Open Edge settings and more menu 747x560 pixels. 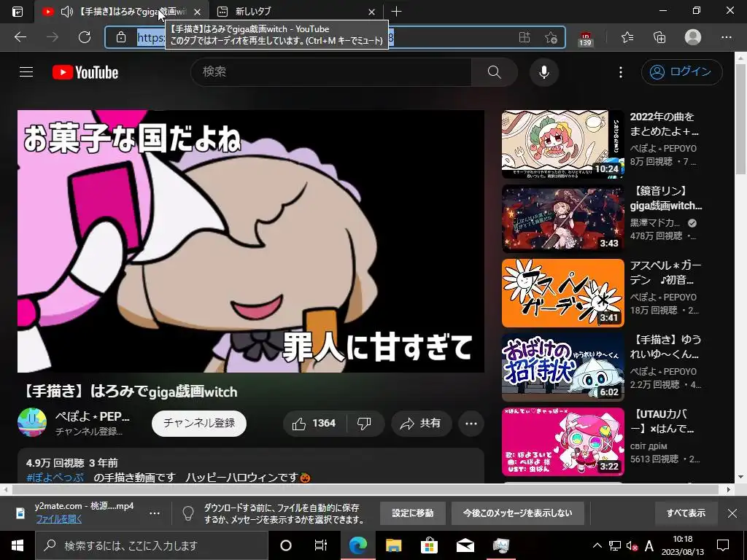pyautogui.click(x=726, y=37)
